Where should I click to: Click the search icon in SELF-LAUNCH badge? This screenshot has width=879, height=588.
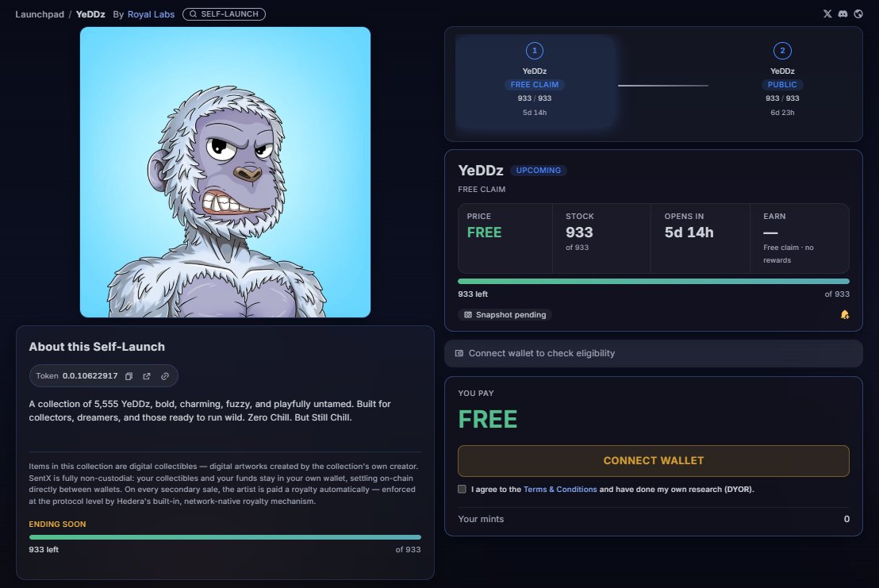point(193,14)
